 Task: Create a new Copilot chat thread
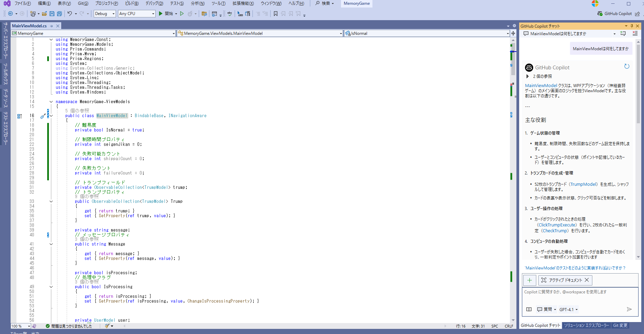tap(623, 33)
